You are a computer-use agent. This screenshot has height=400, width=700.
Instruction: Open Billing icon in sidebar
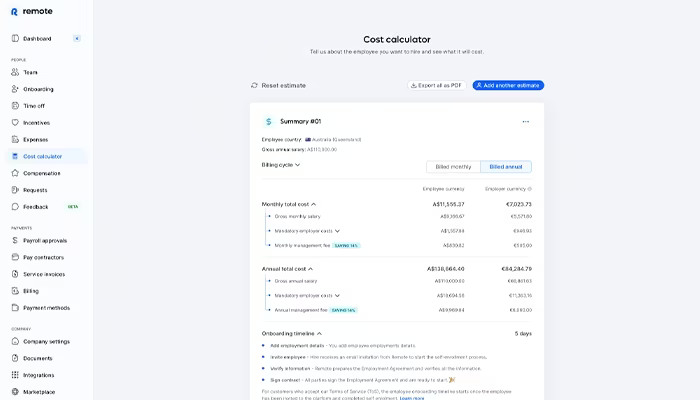coord(15,291)
